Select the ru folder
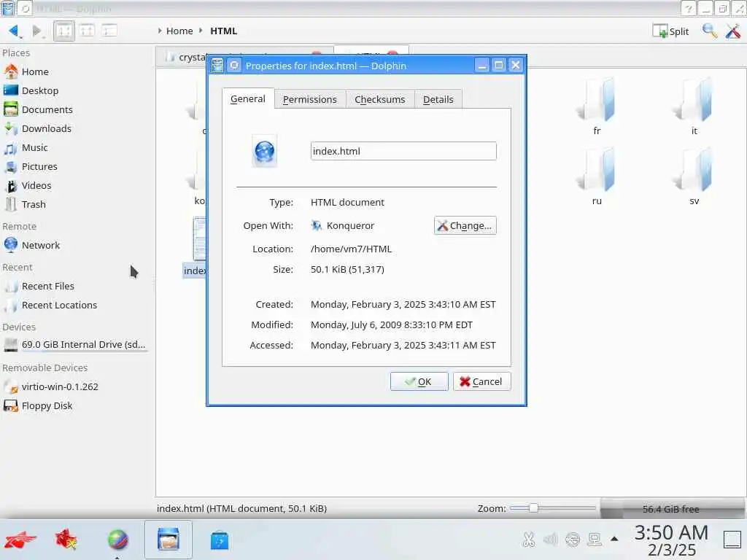This screenshot has width=747, height=560. [x=597, y=177]
